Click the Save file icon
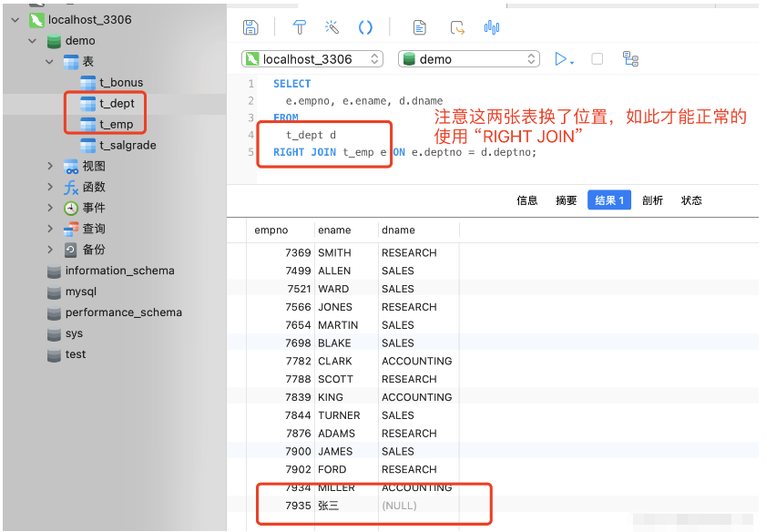This screenshot has height=532, width=766. point(250,26)
